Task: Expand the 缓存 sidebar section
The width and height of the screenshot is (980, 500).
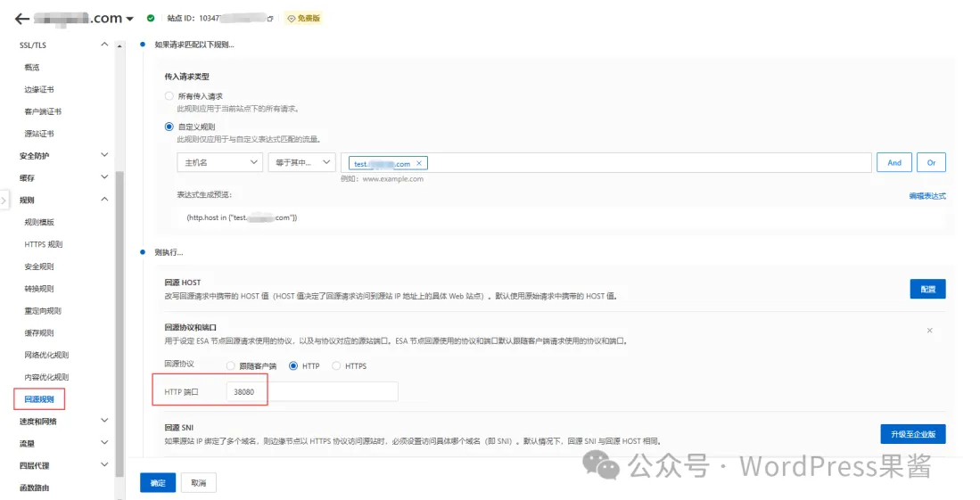Action: (x=104, y=177)
